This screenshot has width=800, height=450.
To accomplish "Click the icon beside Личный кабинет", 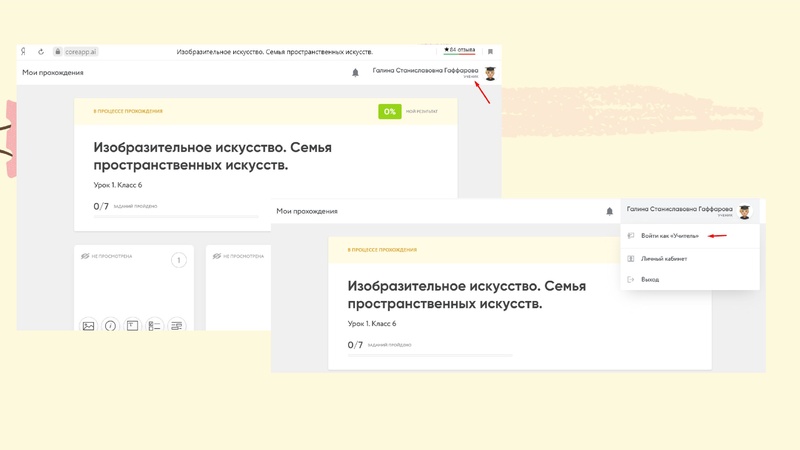I will coord(631,259).
